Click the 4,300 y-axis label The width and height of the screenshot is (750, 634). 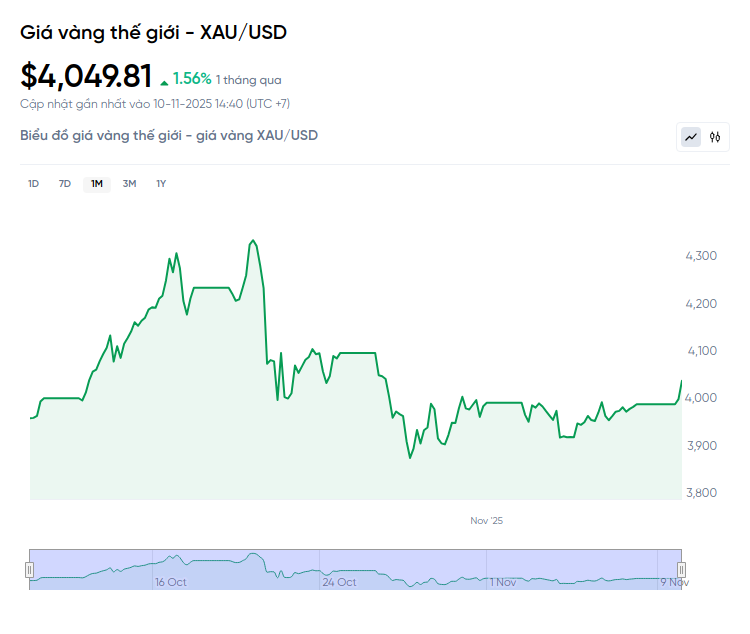tap(701, 256)
